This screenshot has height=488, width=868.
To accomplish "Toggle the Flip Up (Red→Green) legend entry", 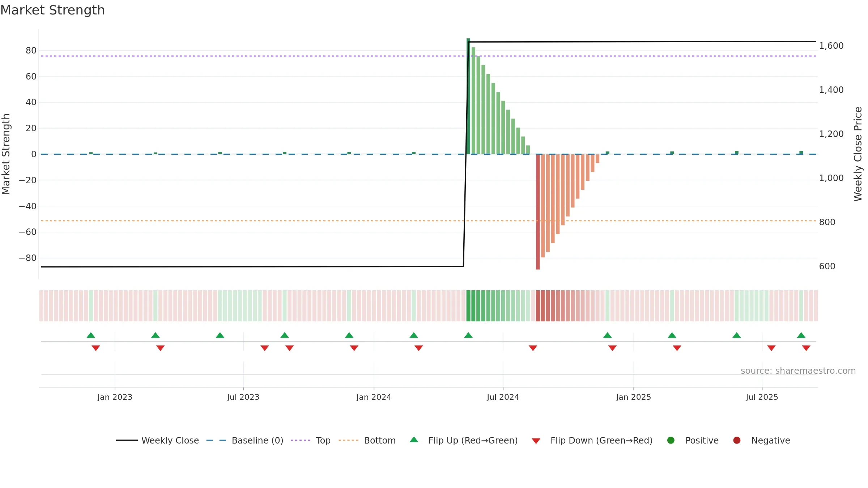I will (x=464, y=440).
